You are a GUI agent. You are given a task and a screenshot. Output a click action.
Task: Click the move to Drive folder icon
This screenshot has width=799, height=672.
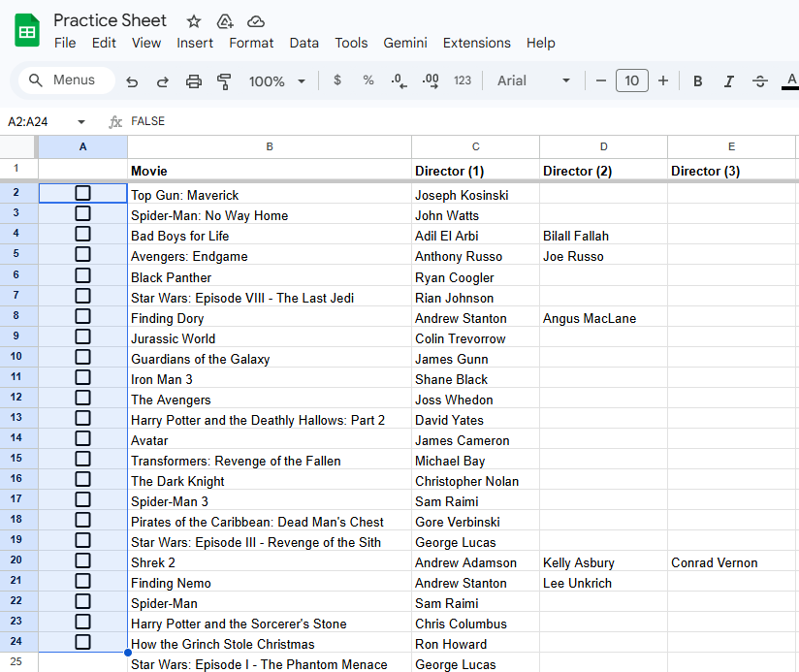click(x=225, y=21)
